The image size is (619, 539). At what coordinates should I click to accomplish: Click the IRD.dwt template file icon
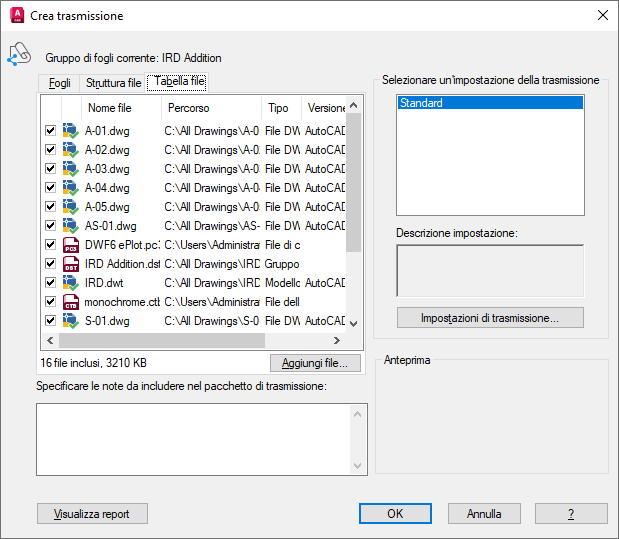[x=71, y=283]
